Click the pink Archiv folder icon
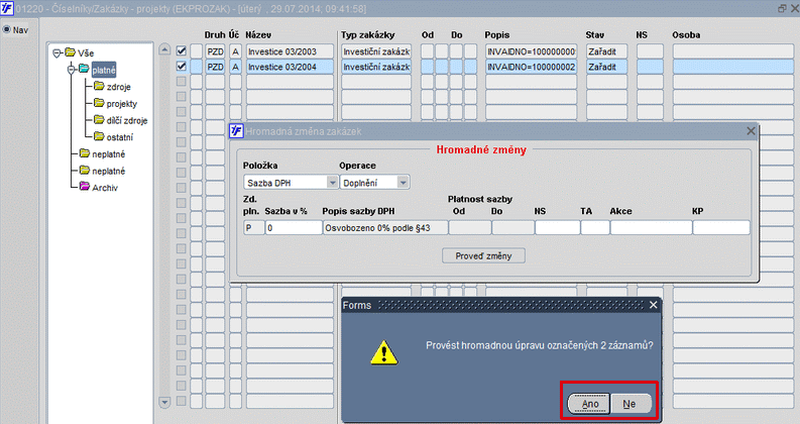800x424 pixels. [x=84, y=187]
